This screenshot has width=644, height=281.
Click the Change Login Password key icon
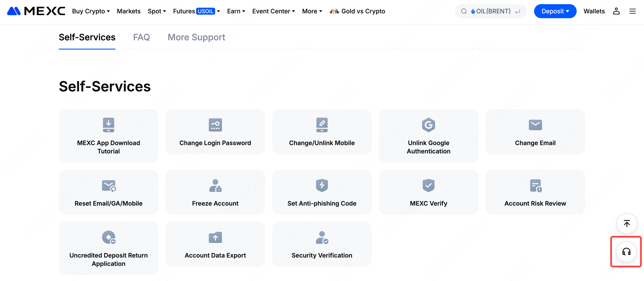[x=215, y=125]
